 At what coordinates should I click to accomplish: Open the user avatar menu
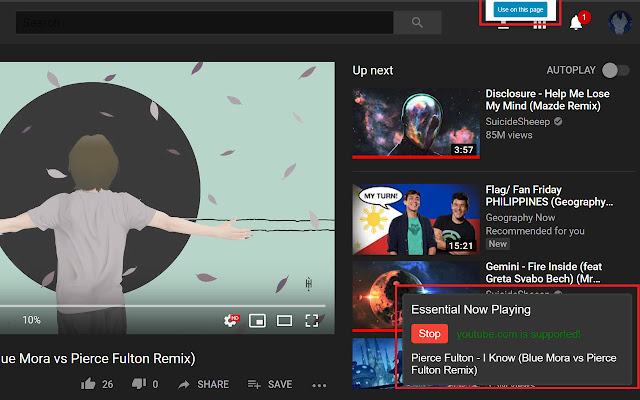point(620,22)
